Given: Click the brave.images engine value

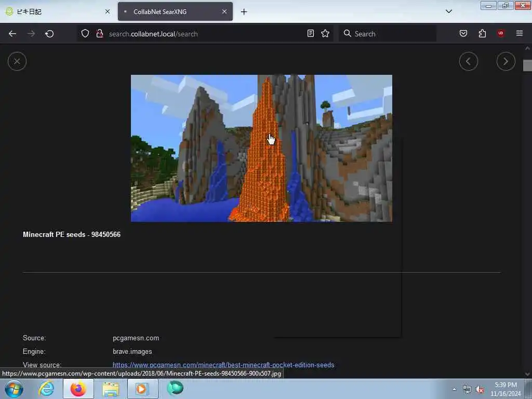Looking at the screenshot, I should coord(132,352).
